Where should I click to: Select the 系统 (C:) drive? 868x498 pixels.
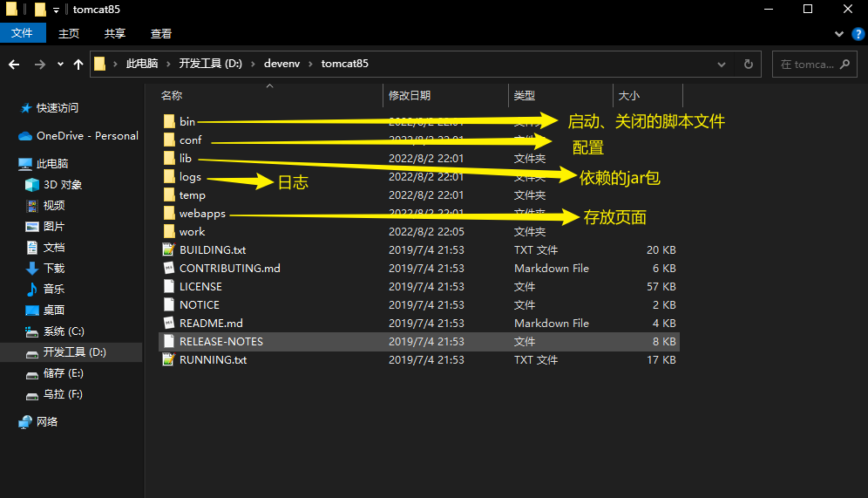(x=64, y=331)
